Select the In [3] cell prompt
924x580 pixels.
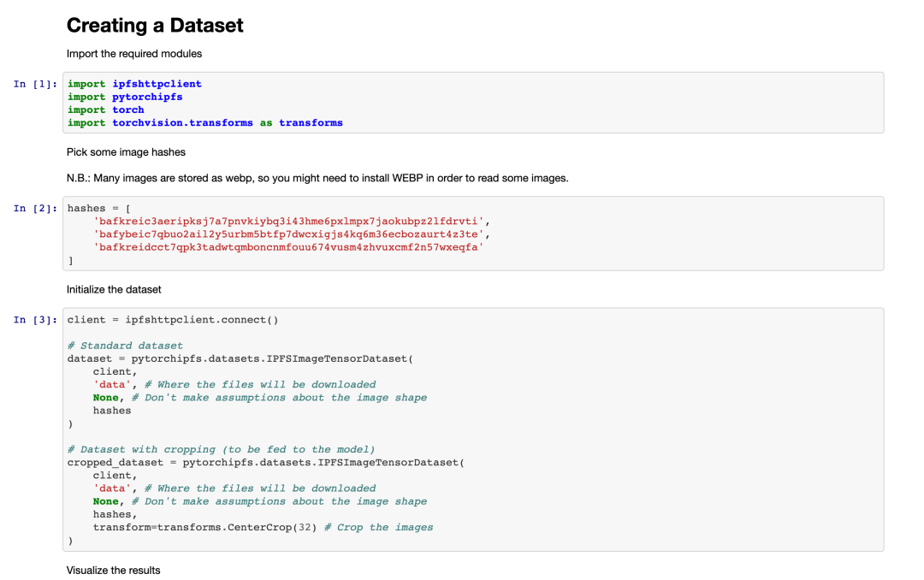35,320
